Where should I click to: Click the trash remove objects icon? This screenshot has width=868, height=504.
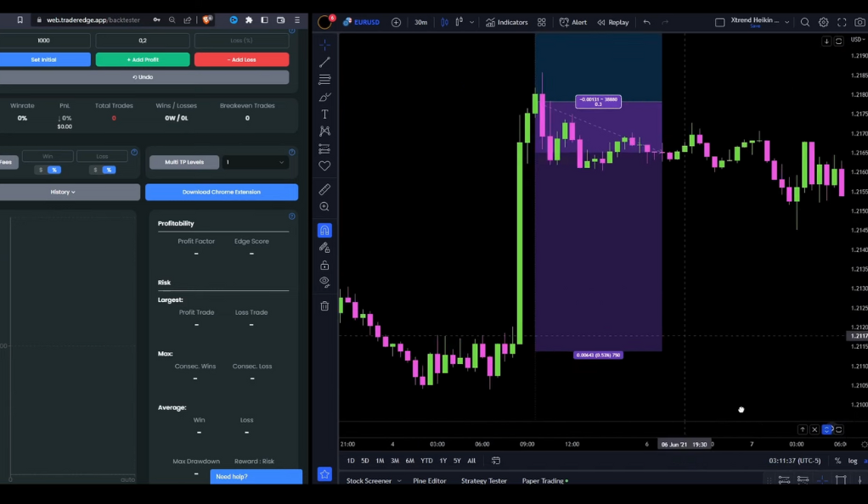(324, 306)
